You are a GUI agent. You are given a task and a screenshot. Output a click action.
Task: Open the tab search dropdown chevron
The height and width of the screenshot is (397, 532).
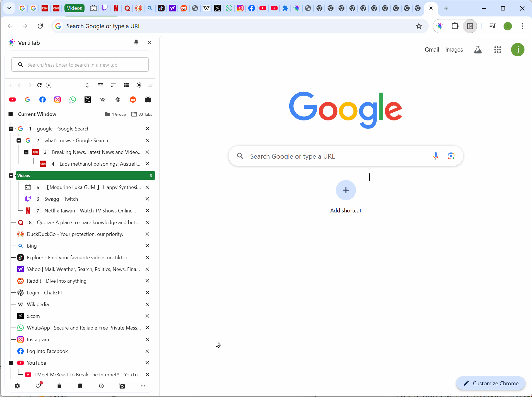pos(9,8)
